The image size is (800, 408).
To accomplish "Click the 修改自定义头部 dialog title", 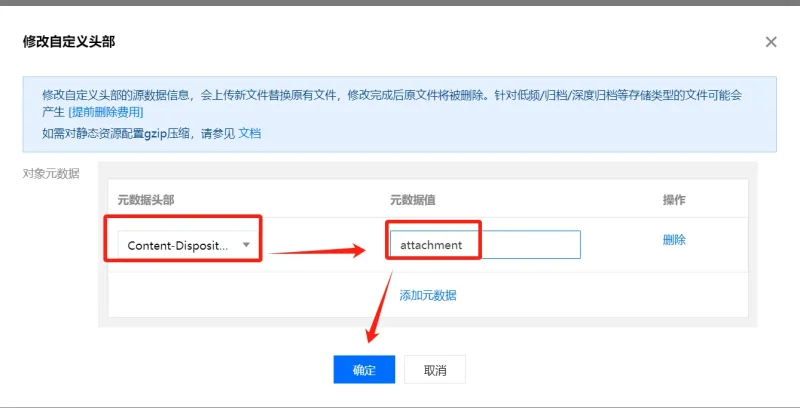I will pos(69,41).
